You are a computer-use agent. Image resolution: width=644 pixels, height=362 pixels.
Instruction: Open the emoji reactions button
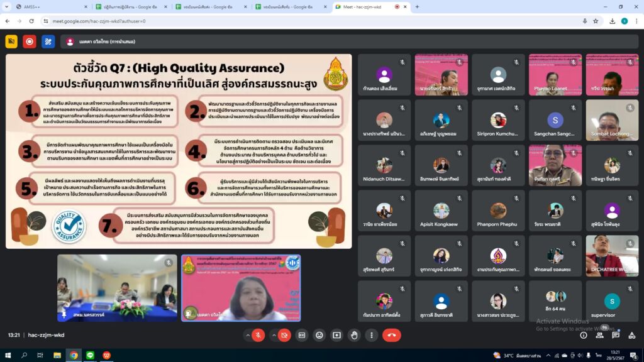tap(319, 335)
